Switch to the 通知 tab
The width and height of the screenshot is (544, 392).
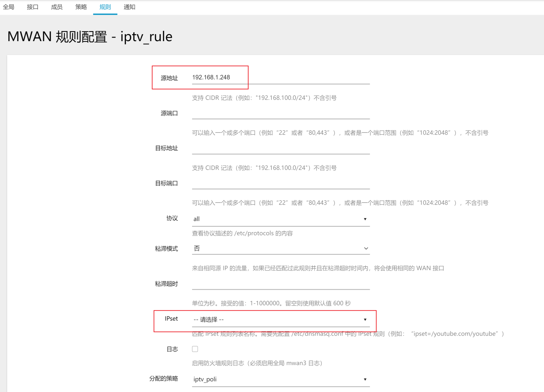pos(129,7)
